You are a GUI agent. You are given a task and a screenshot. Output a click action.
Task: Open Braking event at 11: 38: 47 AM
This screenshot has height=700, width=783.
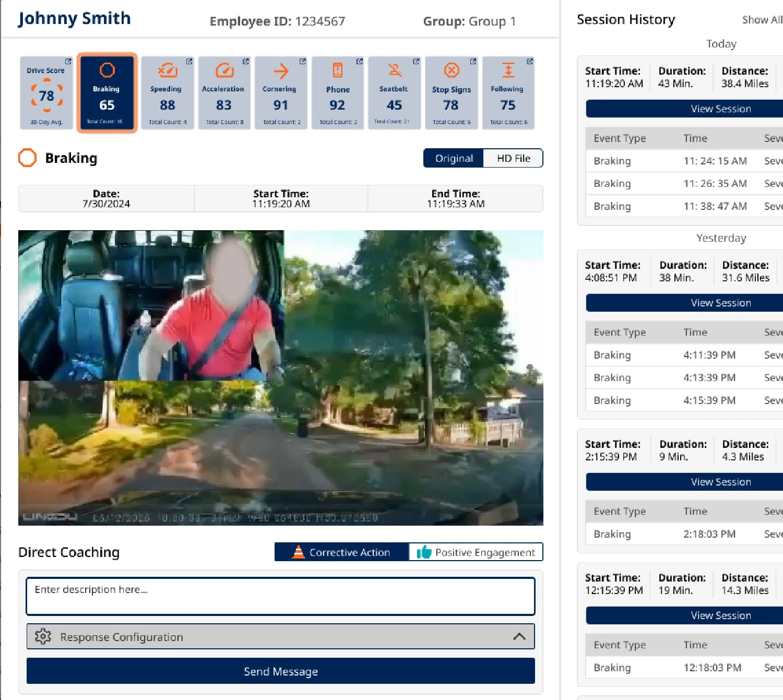coord(684,206)
